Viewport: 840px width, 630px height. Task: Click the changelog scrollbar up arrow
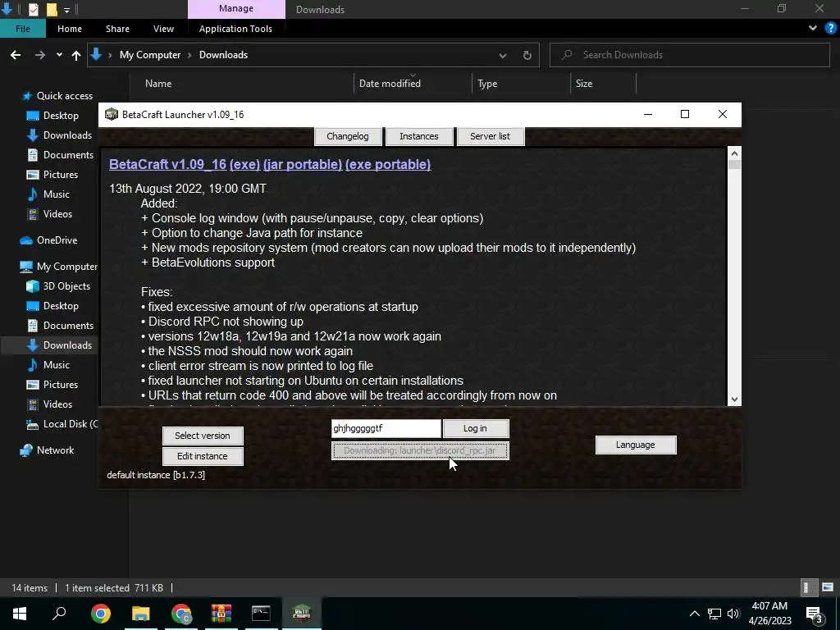pyautogui.click(x=734, y=153)
